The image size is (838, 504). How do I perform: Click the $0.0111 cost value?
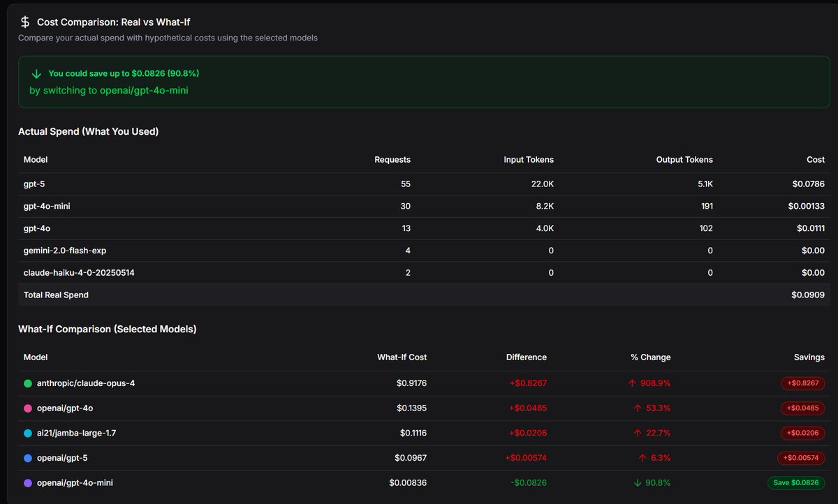click(x=810, y=228)
